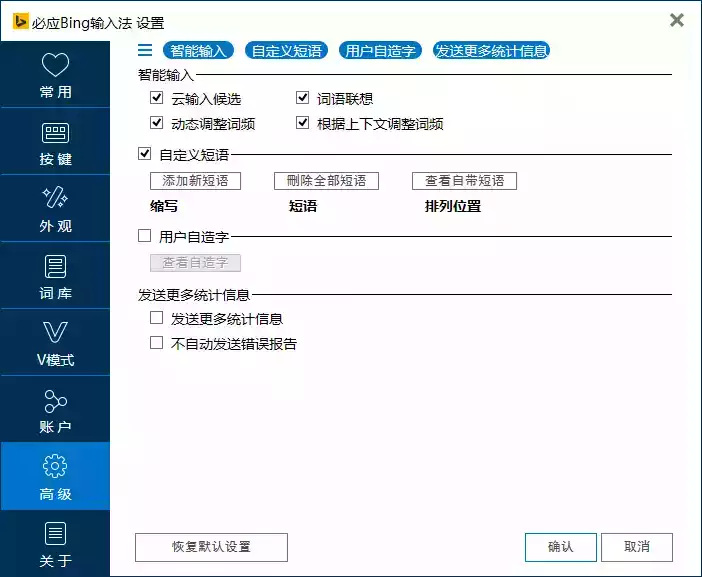Click the 发送更多统计信息 section heading

point(194,295)
